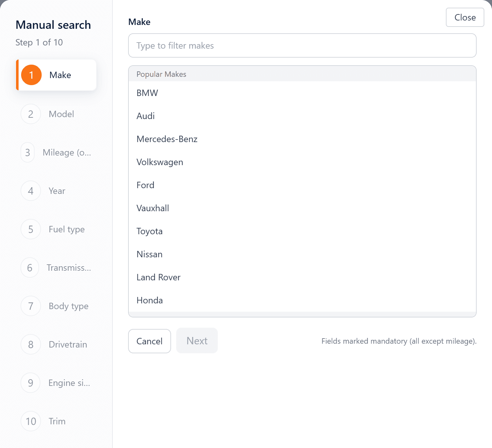Select Toyota in the list
This screenshot has width=492, height=448.
click(x=302, y=231)
